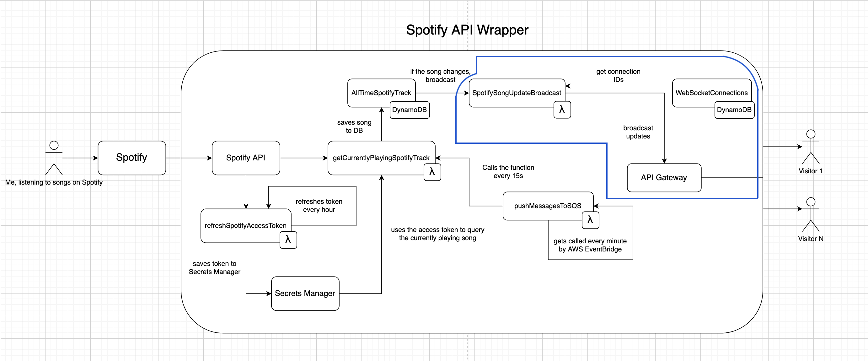Select the SpotifySongUpdateBroadcast node

tap(517, 93)
